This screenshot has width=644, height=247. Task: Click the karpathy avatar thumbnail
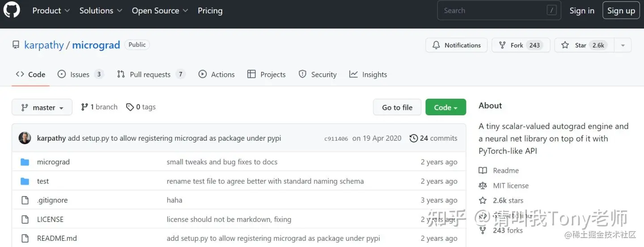(x=25, y=138)
